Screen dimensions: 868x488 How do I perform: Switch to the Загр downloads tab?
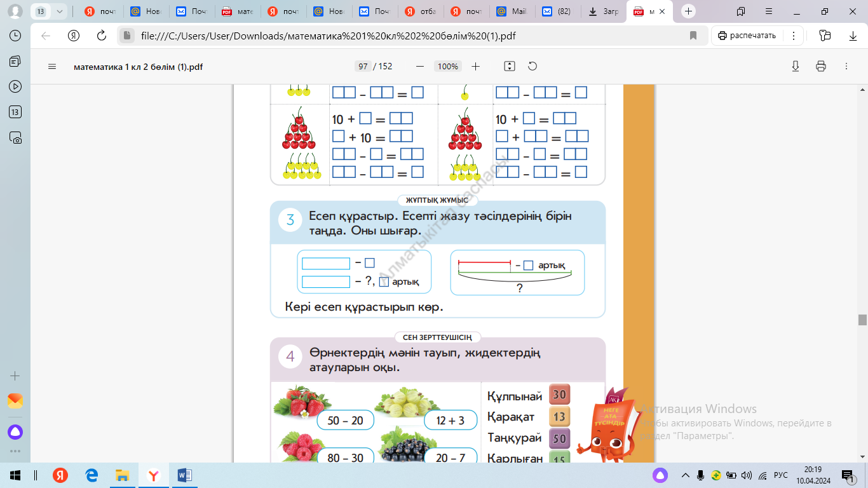pyautogui.click(x=604, y=11)
